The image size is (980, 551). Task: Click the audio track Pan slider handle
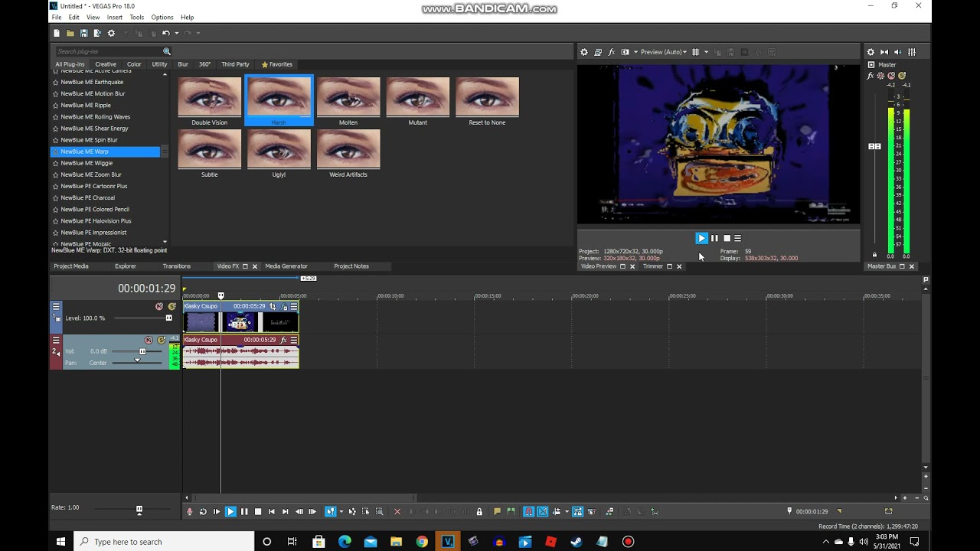[x=138, y=360]
